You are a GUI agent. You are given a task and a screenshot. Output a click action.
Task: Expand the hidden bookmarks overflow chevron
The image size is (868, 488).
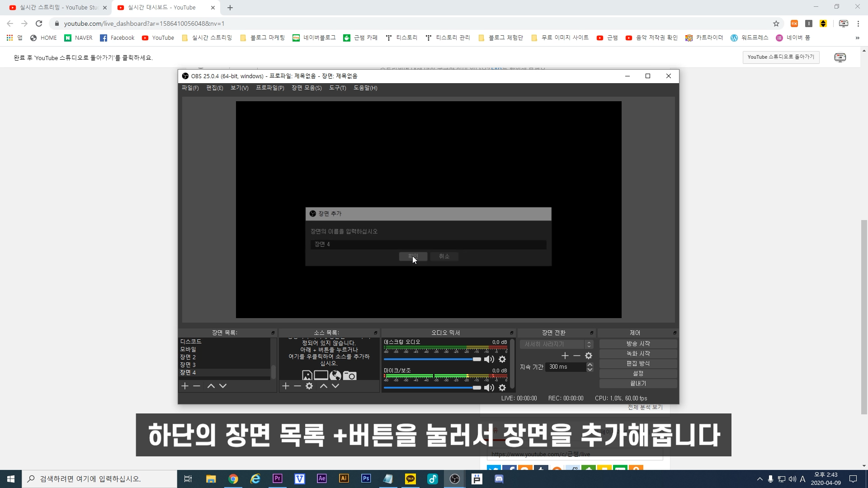coord(857,38)
